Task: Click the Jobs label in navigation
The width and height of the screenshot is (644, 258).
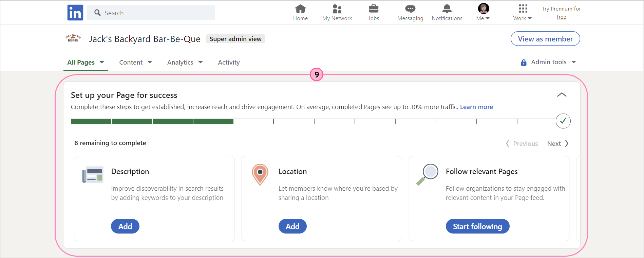Action: tap(374, 18)
